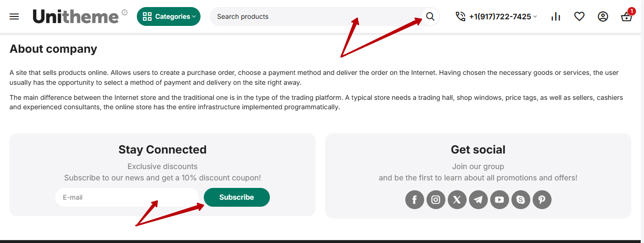The image size is (644, 243).
Task: Click the Unitheme logo
Action: coord(75,16)
